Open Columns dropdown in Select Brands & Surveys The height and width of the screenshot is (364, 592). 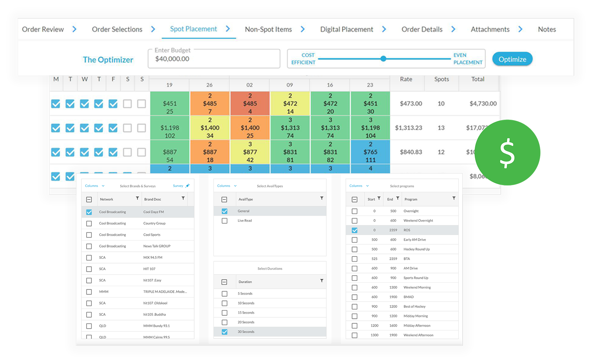pos(95,186)
